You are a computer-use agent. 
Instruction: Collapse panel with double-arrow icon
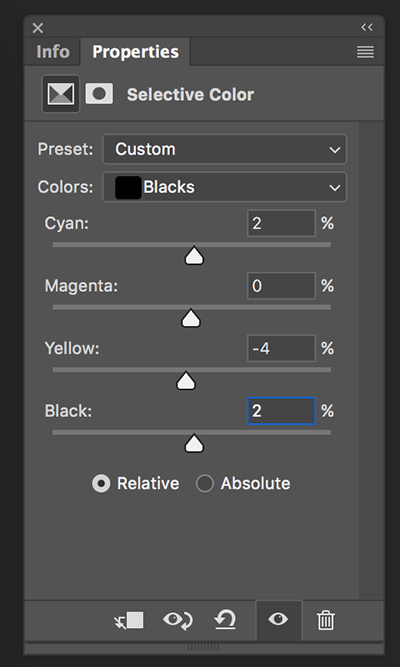(367, 27)
